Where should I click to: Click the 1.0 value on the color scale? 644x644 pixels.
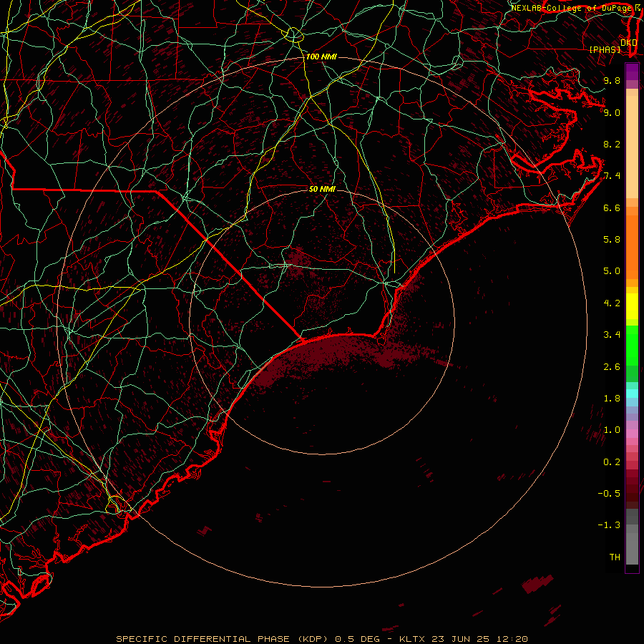pos(612,430)
